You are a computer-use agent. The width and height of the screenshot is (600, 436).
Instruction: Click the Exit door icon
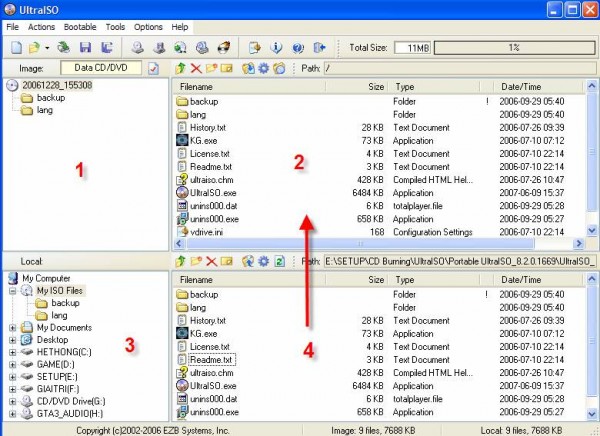[x=319, y=47]
